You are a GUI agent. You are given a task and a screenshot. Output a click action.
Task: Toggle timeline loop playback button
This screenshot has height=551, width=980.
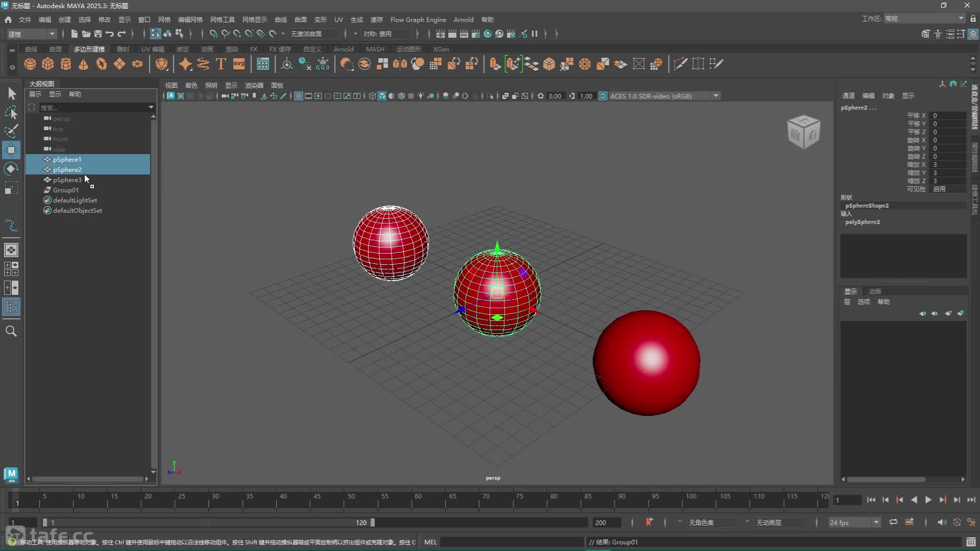click(x=893, y=522)
